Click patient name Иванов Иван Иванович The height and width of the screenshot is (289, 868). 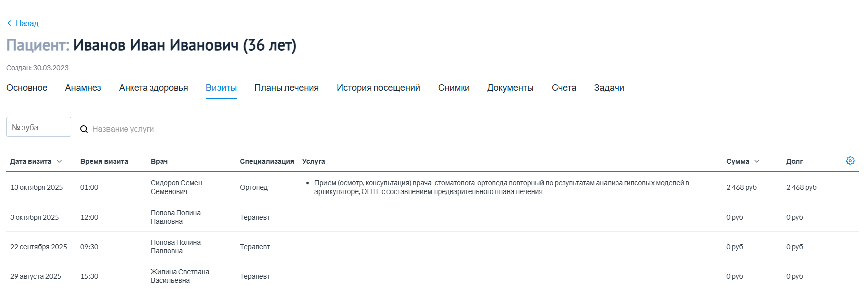(x=156, y=45)
